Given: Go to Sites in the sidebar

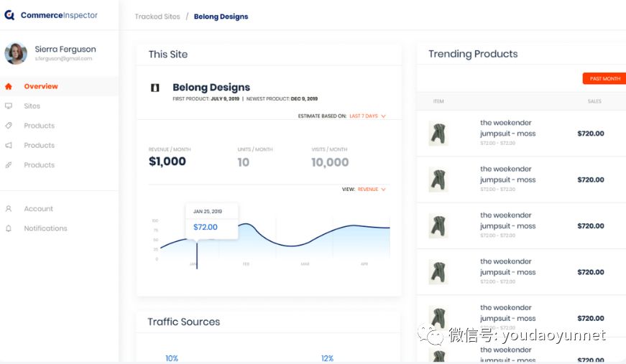Looking at the screenshot, I should point(32,106).
